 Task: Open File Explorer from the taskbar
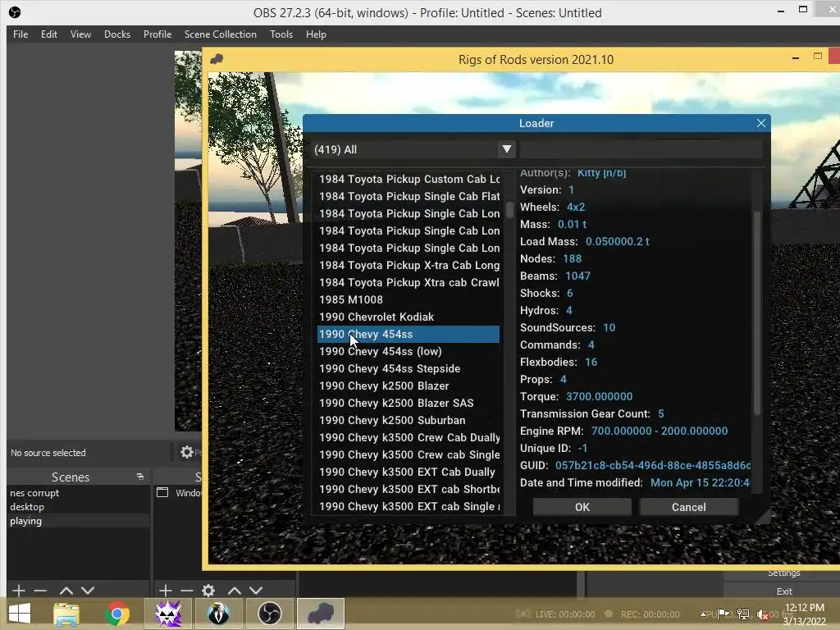click(x=66, y=614)
